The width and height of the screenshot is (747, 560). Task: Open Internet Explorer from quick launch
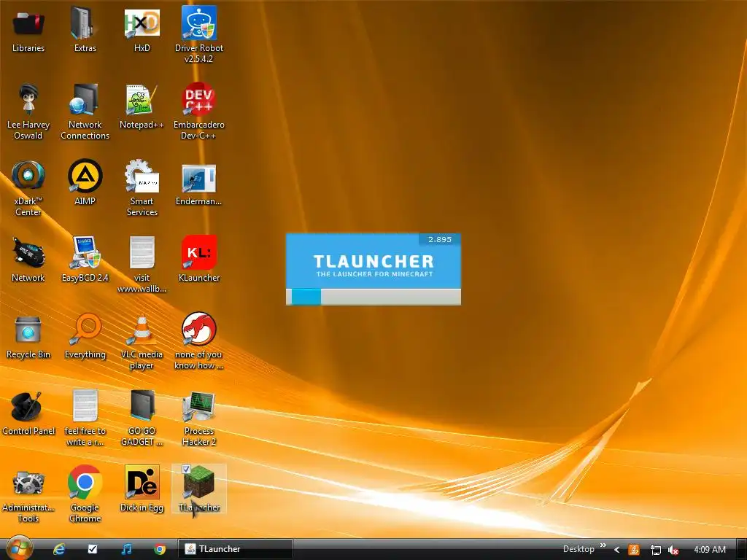(59, 549)
